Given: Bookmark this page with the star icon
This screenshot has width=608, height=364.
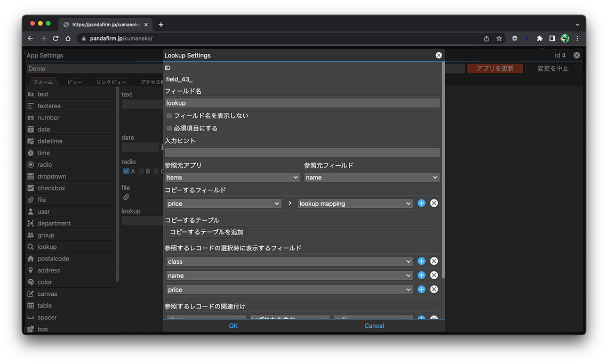Looking at the screenshot, I should [x=499, y=38].
